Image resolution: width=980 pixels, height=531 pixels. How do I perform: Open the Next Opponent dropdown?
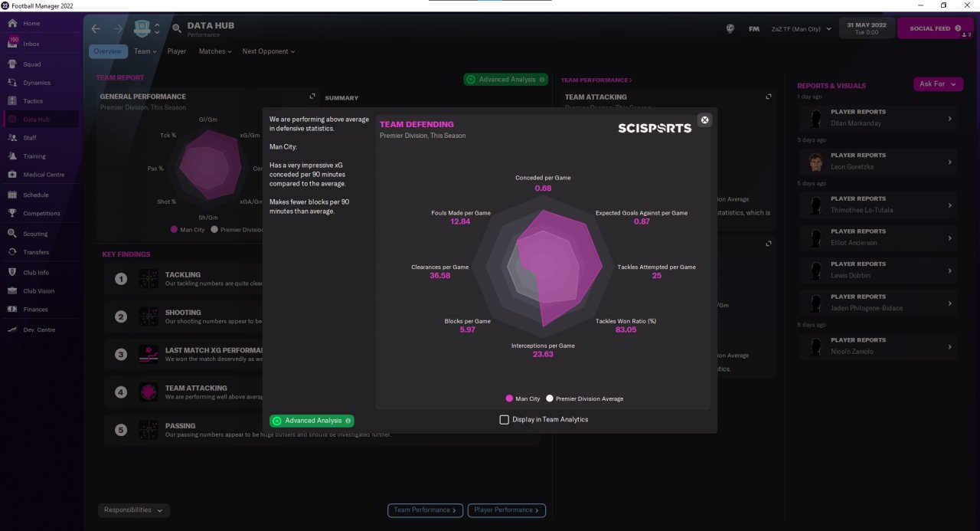pyautogui.click(x=268, y=51)
